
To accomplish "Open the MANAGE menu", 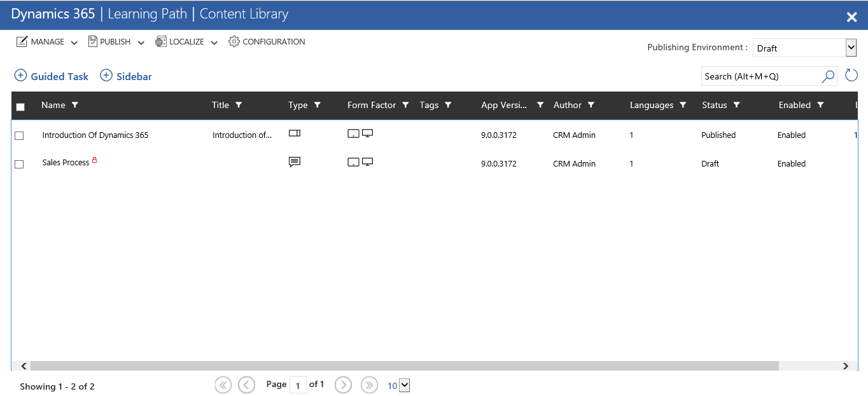I will click(47, 41).
